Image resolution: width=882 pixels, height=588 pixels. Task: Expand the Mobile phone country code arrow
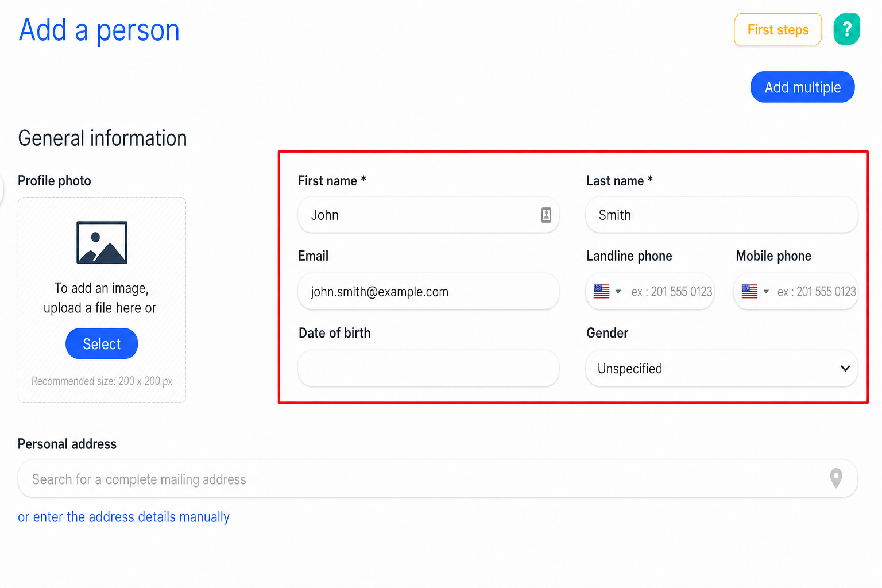pos(766,292)
